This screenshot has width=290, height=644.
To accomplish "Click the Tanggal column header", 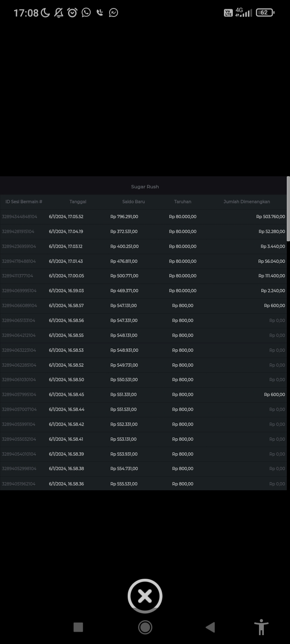I will pyautogui.click(x=78, y=202).
